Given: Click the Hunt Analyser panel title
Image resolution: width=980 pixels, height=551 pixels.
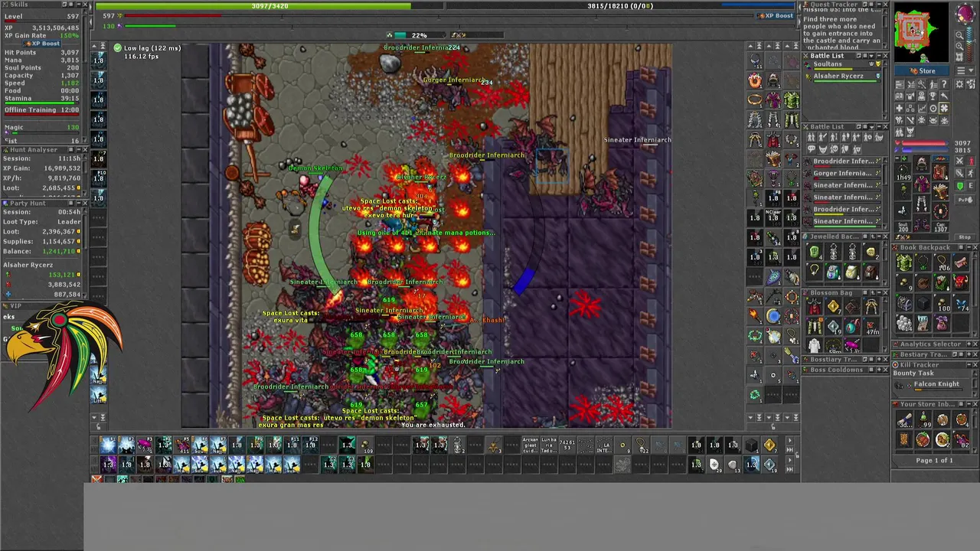Looking at the screenshot, I should [x=34, y=150].
